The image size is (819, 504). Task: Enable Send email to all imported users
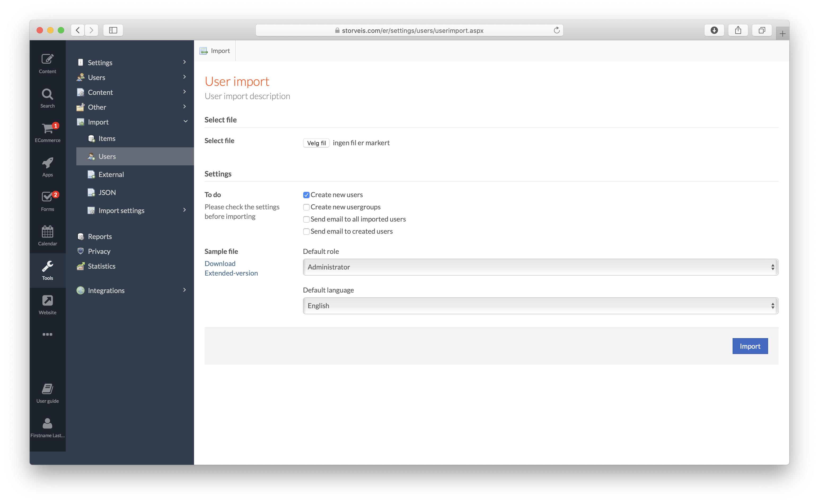[306, 219]
